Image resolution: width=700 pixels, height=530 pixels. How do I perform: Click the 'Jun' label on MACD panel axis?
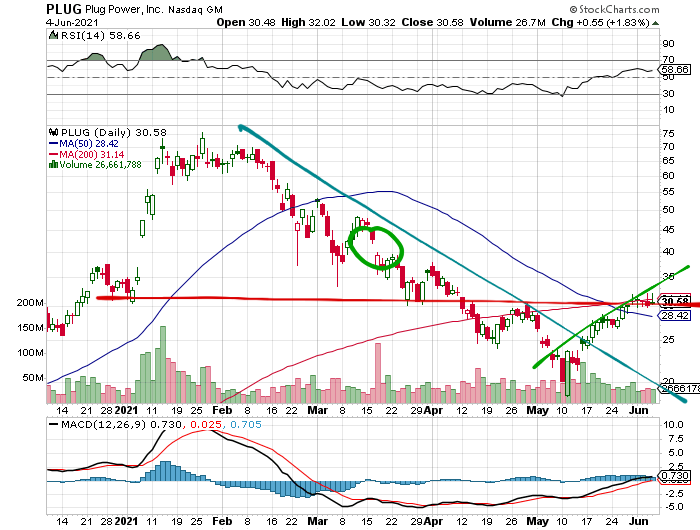point(639,521)
